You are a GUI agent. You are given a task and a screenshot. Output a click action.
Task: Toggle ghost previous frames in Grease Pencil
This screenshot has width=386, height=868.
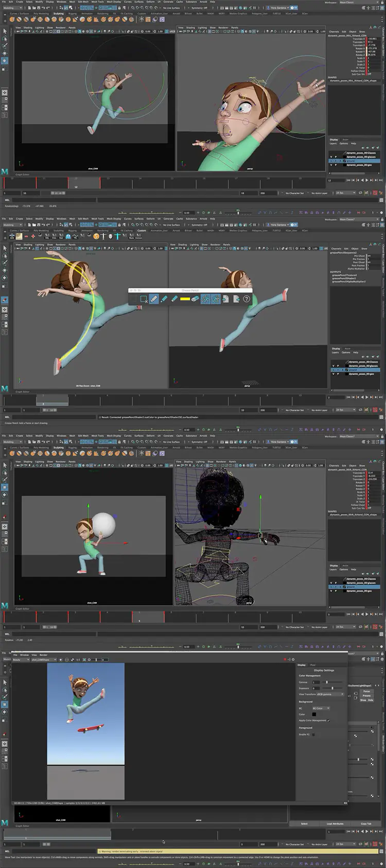(205, 299)
